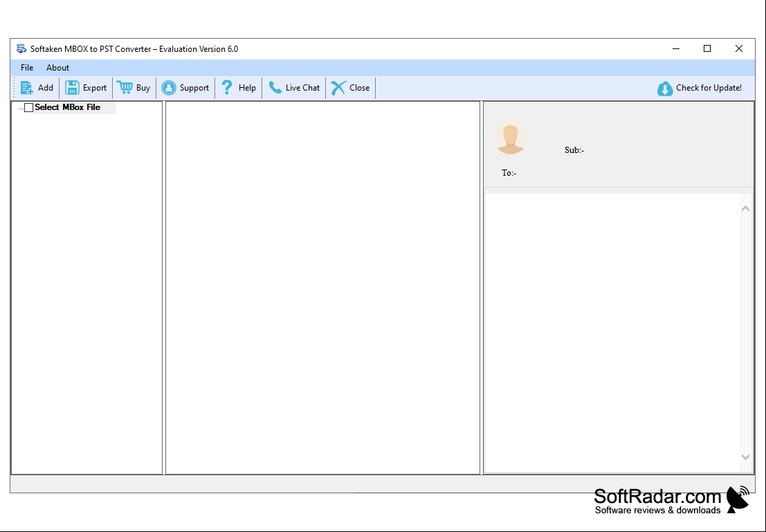This screenshot has width=766, height=532.
Task: Click the Support person icon
Action: pyautogui.click(x=169, y=88)
